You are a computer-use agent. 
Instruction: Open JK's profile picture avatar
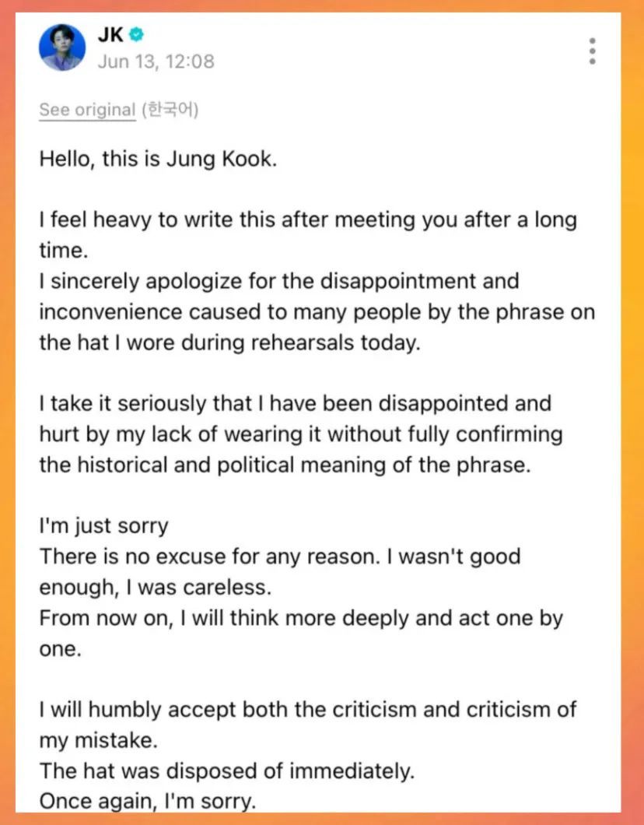tap(62, 47)
